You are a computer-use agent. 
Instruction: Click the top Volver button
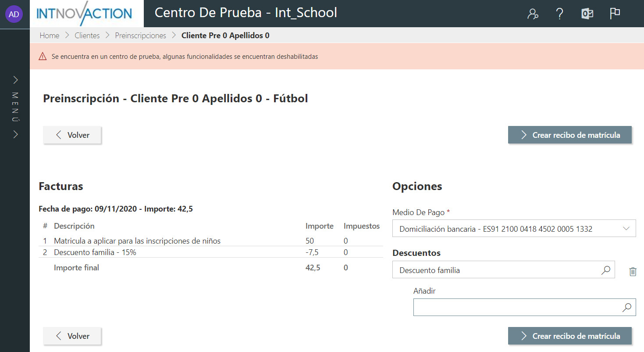[72, 135]
